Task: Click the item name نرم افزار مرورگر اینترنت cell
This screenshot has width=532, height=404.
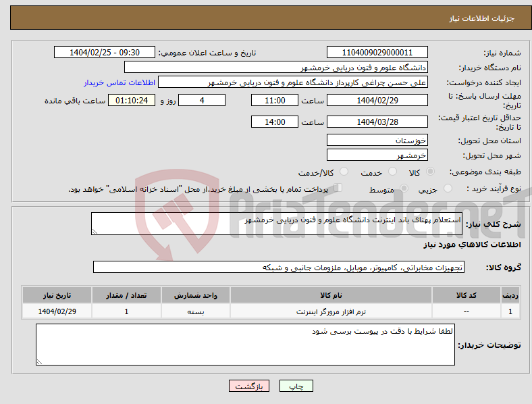Action: tap(331, 311)
